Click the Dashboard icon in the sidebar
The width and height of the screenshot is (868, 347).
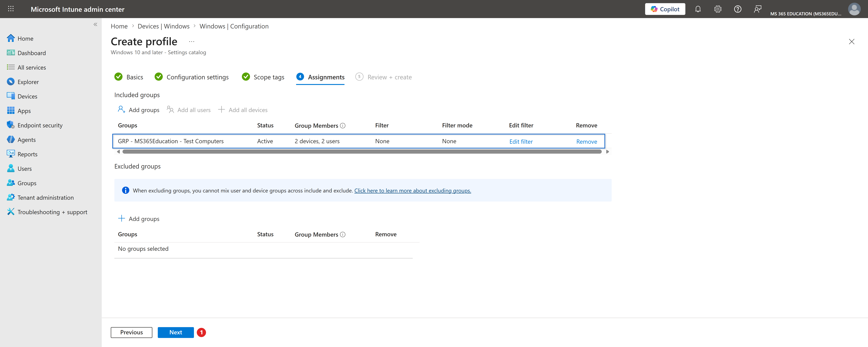11,53
